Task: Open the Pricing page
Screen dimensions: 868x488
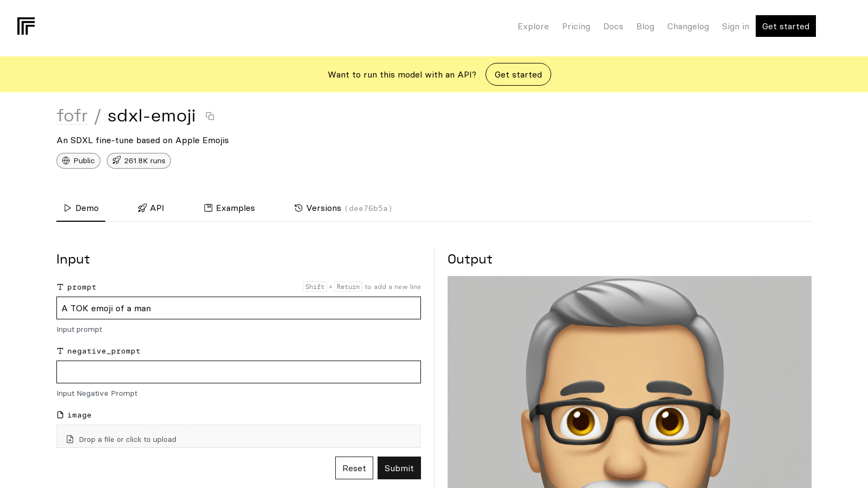Action: 576,26
